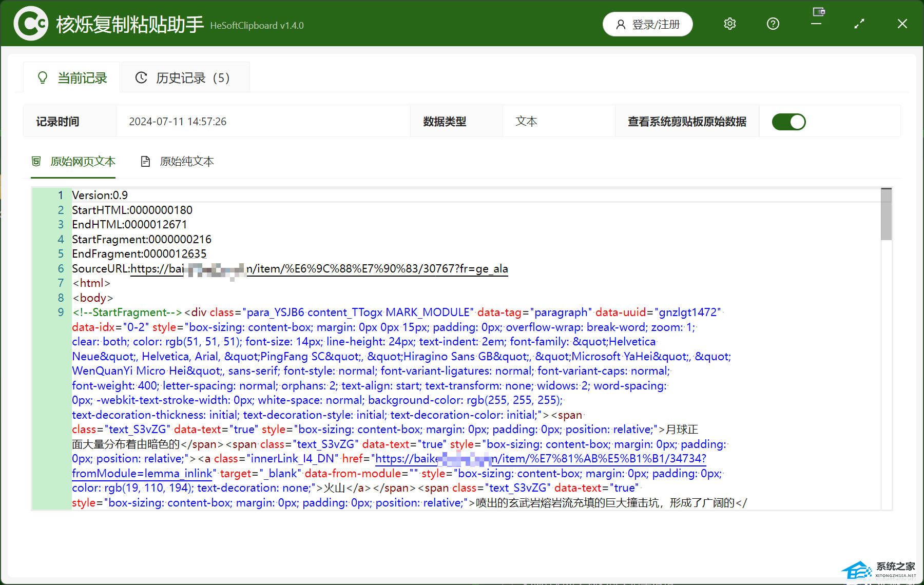Screen dimensions: 924x585
Task: Maximize the window with the expand arrows icon
Action: 859,24
